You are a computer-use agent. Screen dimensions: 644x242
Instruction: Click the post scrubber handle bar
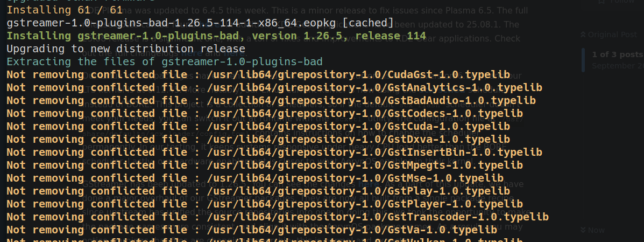[x=583, y=60]
